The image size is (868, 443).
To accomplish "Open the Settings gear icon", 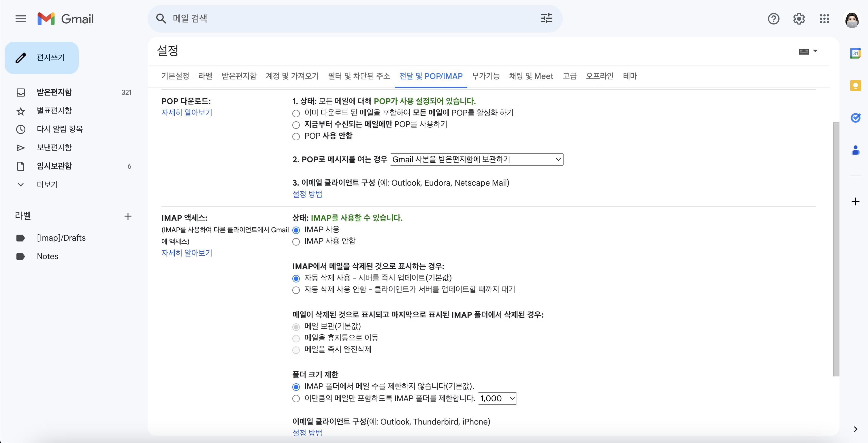I will click(x=799, y=19).
